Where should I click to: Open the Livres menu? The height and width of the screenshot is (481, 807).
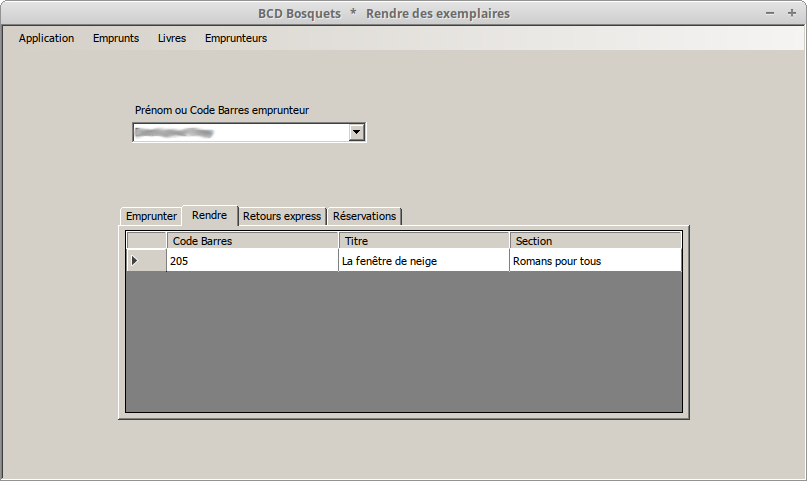point(172,38)
